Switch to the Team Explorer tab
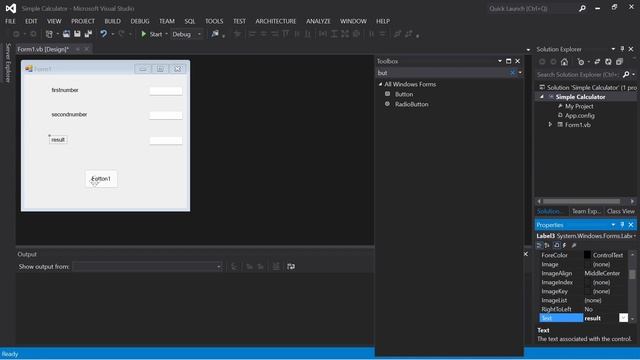This screenshot has height=360, width=640. [586, 211]
